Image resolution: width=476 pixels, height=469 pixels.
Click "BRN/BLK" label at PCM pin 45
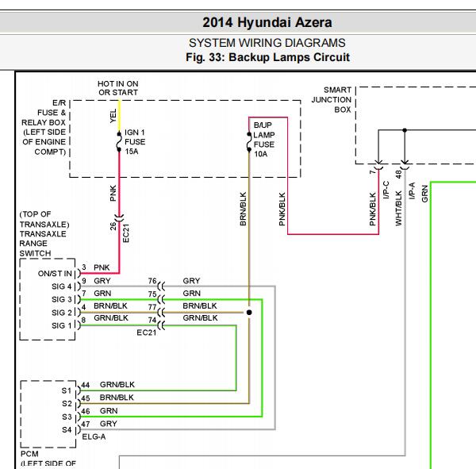pyautogui.click(x=117, y=398)
